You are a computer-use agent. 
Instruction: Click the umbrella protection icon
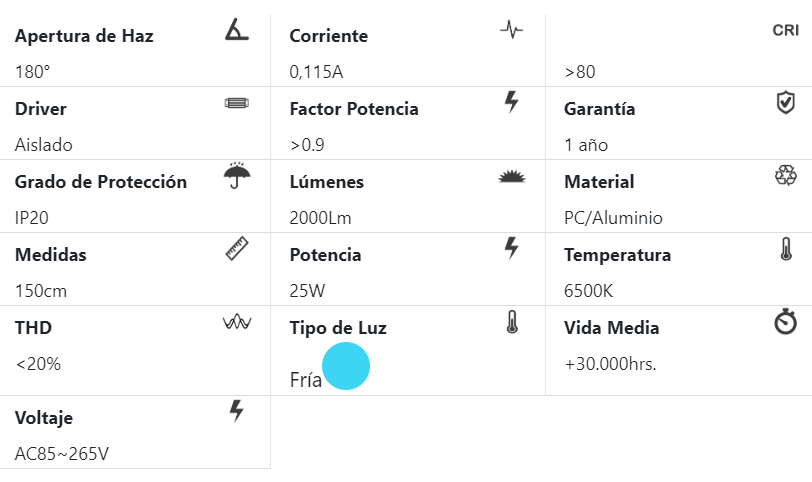(x=237, y=176)
